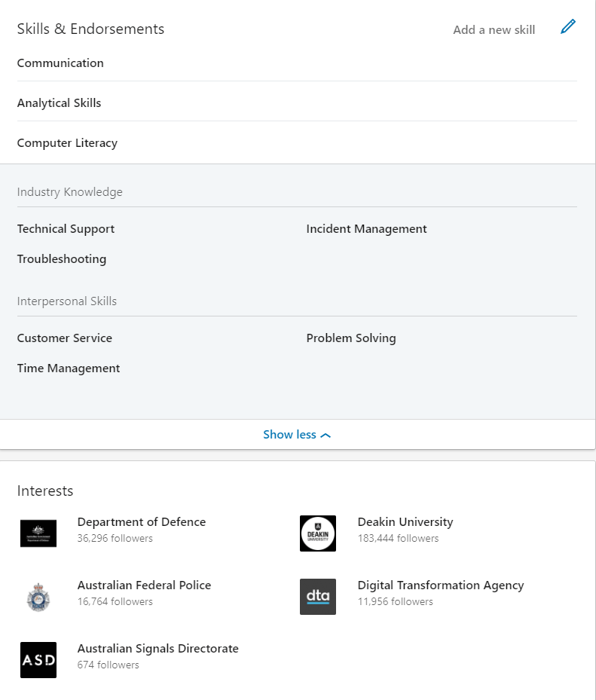The height and width of the screenshot is (700, 596).
Task: Click the Australian Federal Police badge logo
Action: (38, 597)
